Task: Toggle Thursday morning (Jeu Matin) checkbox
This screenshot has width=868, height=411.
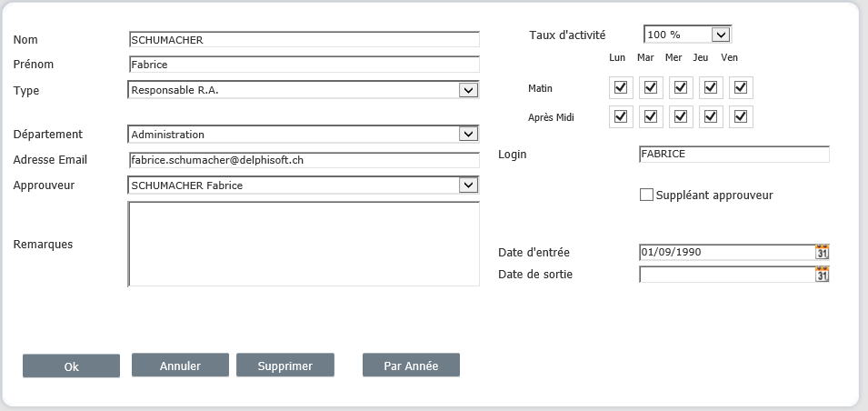Action: click(x=711, y=88)
